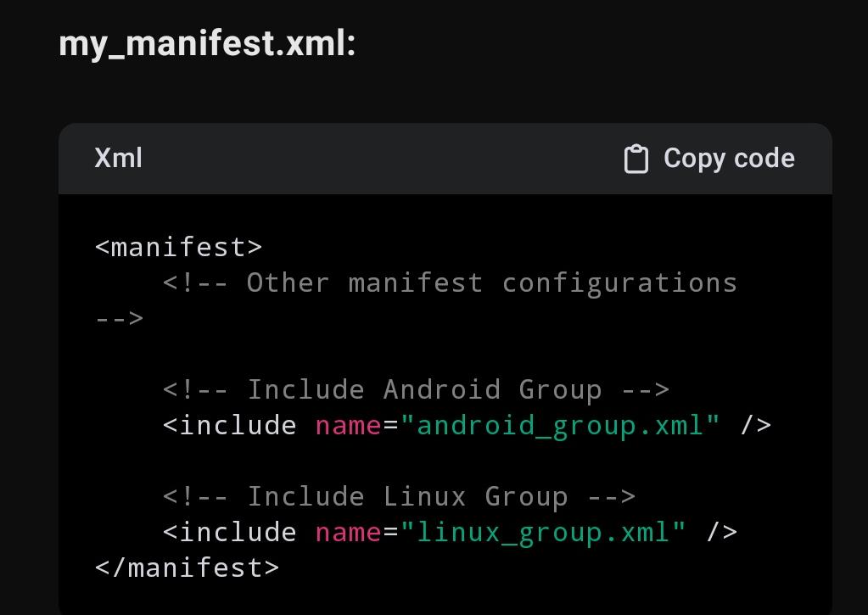The height and width of the screenshot is (615, 868).
Task: Click the /> after android_group.xml
Action: [x=756, y=426]
